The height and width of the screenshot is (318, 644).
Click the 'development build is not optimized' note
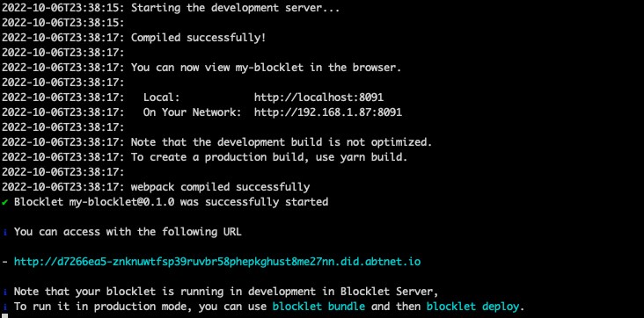coord(282,142)
